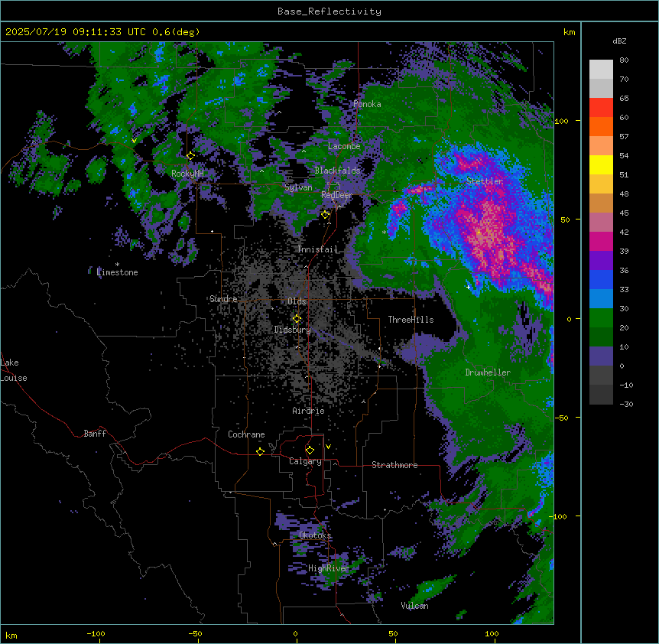The image size is (659, 644).
Task: Click the yellow V marker northwest of RockyMH
Action: click(x=134, y=141)
